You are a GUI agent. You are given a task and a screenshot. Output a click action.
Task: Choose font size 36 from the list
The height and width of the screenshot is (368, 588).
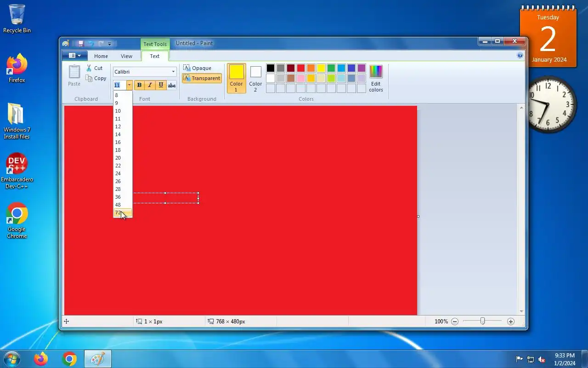coord(123,197)
